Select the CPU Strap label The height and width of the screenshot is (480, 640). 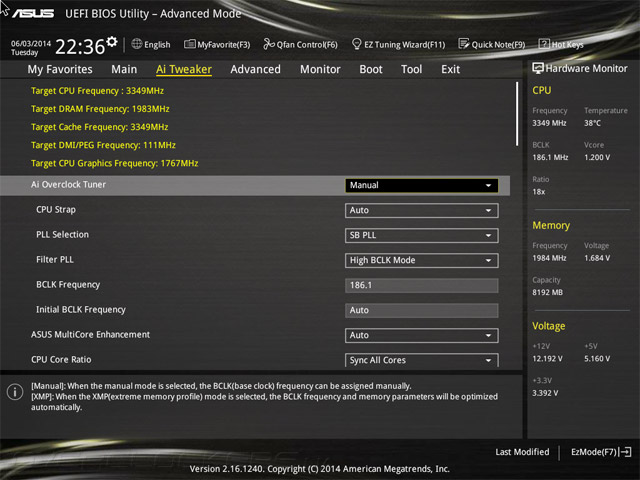click(x=56, y=210)
